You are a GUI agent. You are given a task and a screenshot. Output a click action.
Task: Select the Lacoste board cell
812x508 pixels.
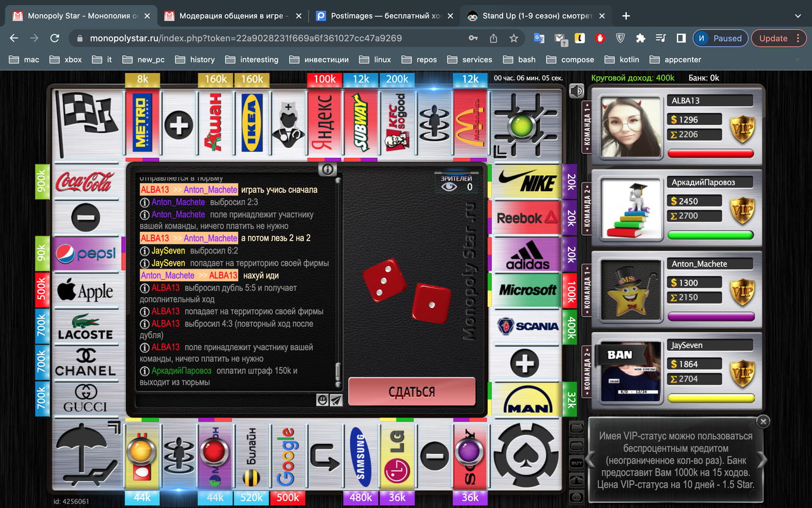pos(85,327)
